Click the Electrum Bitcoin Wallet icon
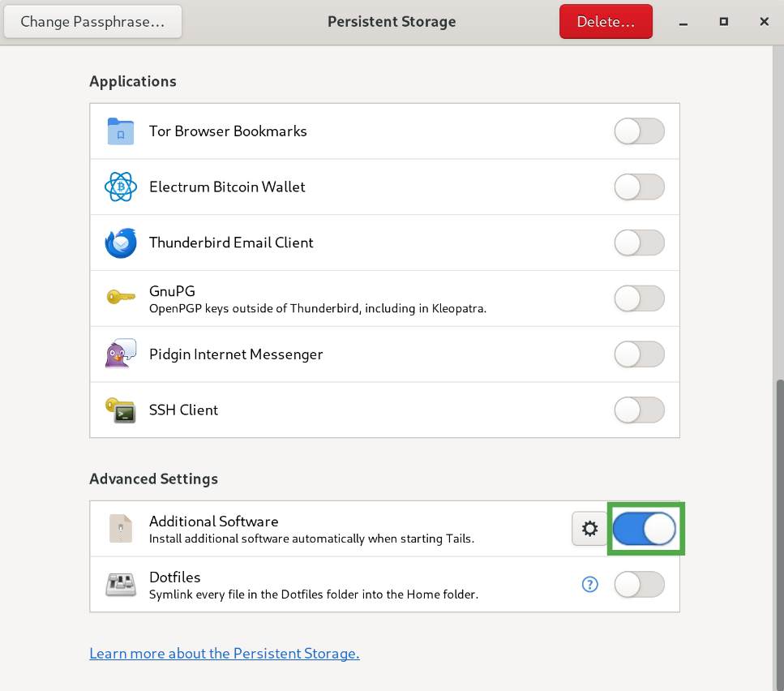 click(x=121, y=187)
